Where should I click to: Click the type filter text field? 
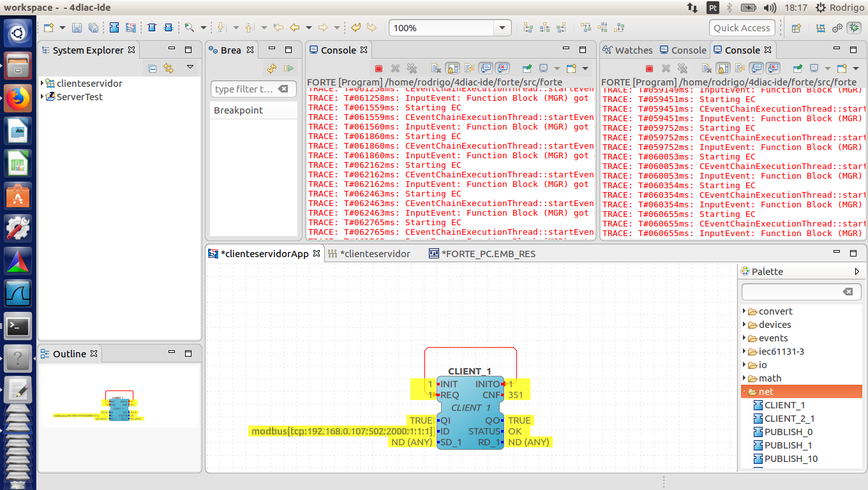(x=253, y=89)
